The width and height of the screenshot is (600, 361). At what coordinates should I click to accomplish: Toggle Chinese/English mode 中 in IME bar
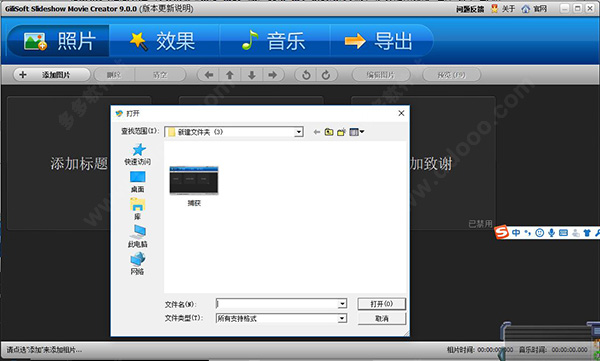point(516,232)
